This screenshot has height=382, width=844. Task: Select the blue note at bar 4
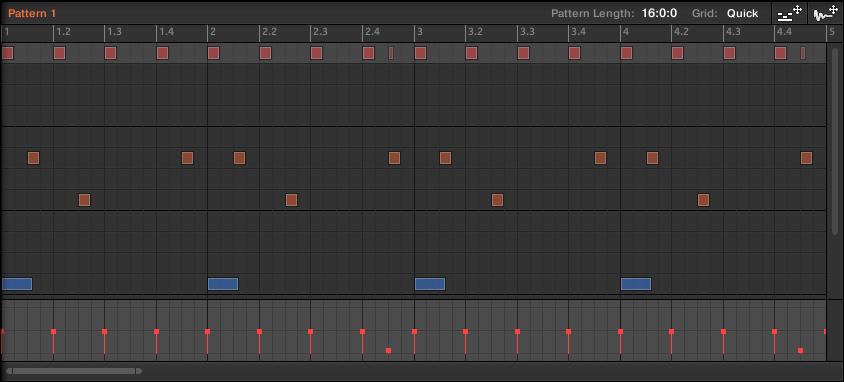636,284
